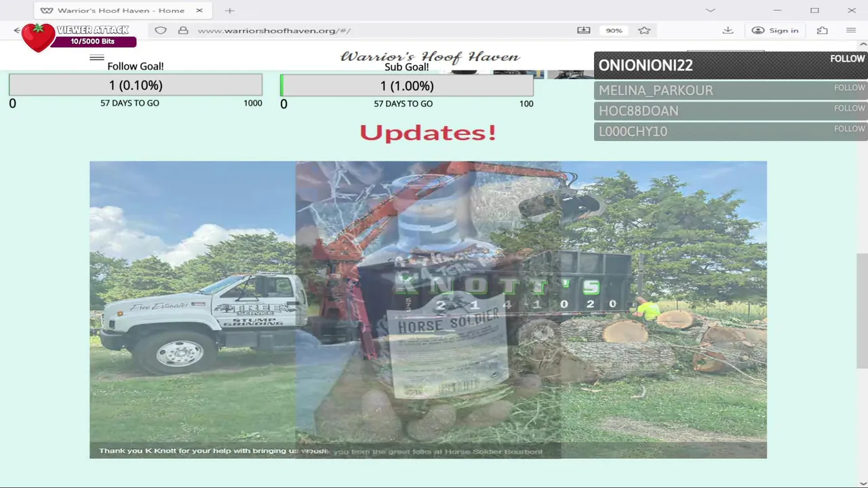
Task: Click the L000CHY10 username text
Action: [633, 131]
